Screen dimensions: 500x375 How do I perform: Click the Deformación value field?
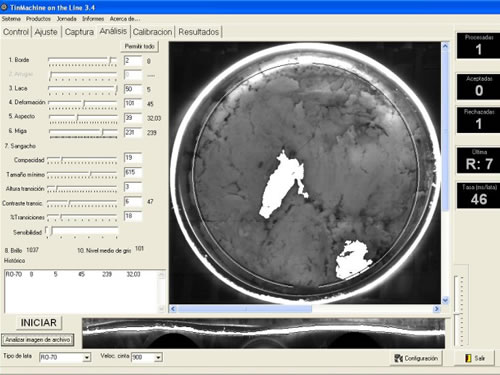click(x=133, y=104)
